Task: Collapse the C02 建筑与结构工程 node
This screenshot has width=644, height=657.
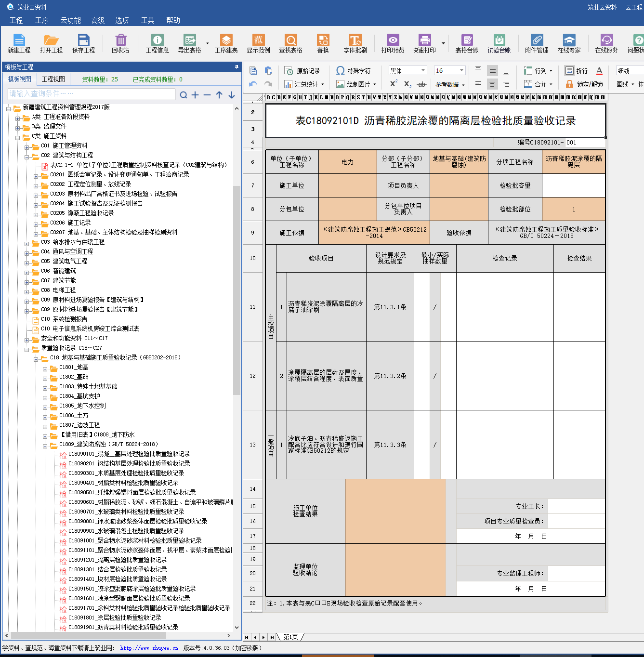Action: coord(27,157)
